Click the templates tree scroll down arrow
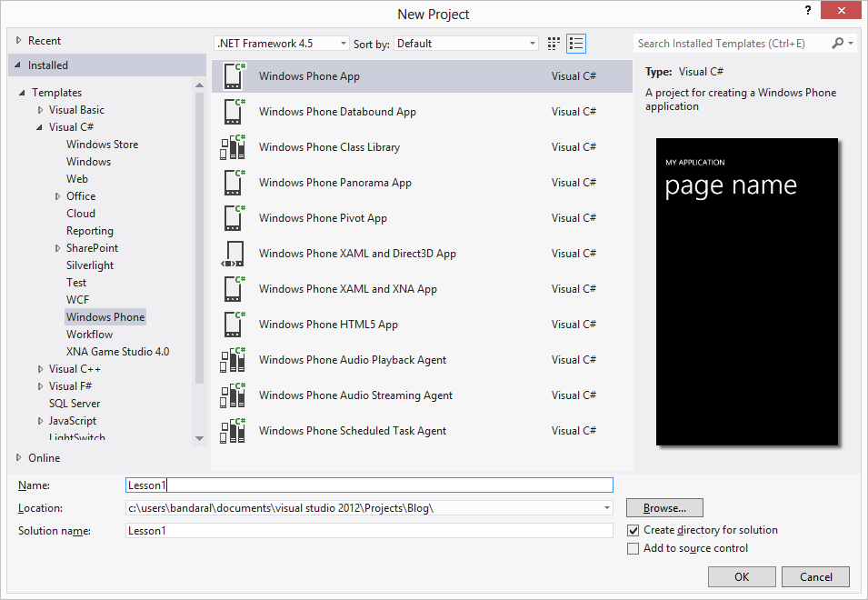 coord(199,438)
